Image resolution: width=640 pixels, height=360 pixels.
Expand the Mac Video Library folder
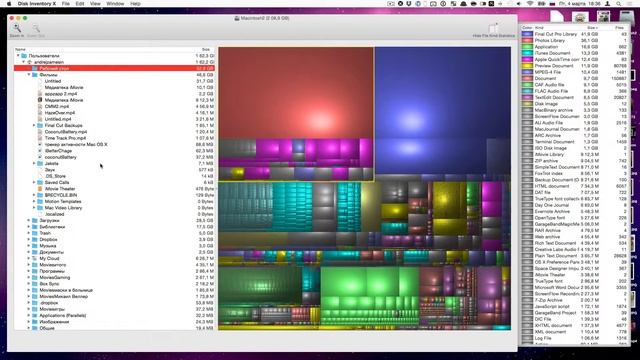[x=34, y=208]
